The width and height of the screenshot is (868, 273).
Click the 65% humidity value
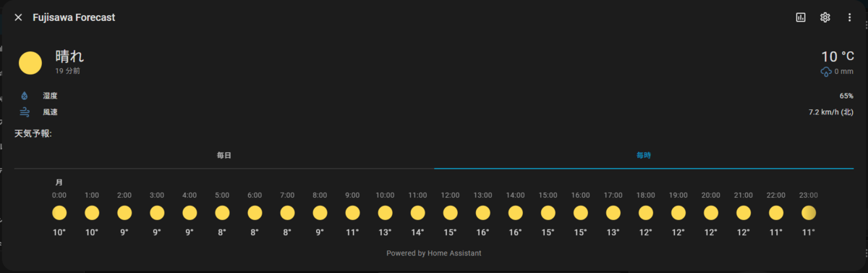tap(846, 96)
